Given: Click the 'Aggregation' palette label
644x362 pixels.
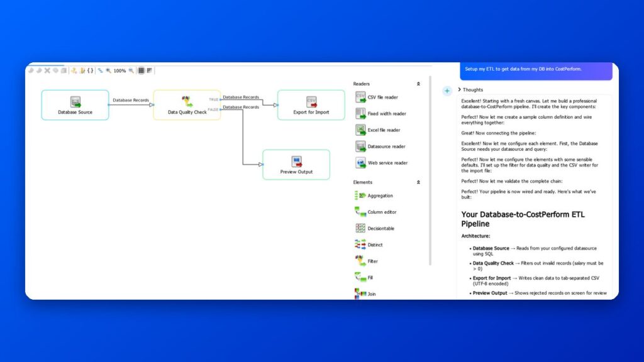Looking at the screenshot, I should tap(380, 196).
